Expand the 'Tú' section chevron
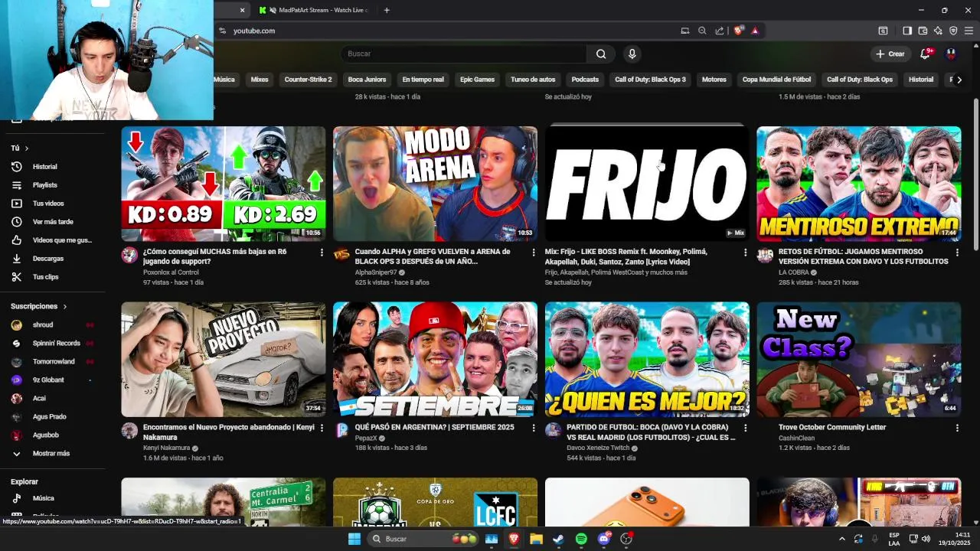 pos(27,148)
